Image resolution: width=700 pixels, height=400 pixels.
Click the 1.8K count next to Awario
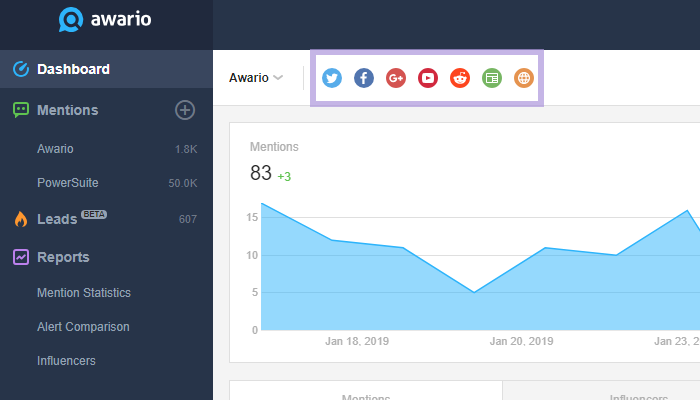click(186, 149)
